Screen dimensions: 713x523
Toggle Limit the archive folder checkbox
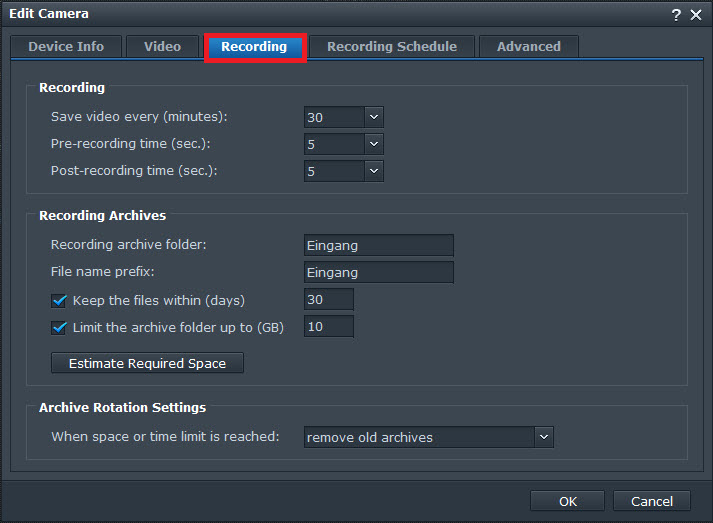[59, 327]
